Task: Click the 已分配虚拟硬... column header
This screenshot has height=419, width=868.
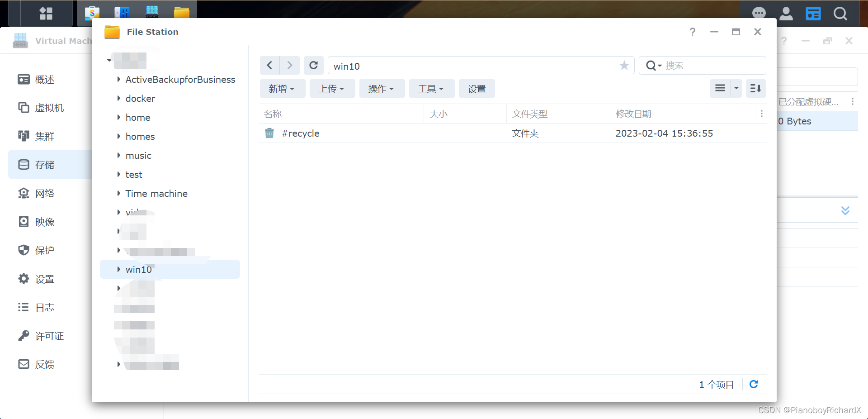Action: [x=808, y=102]
